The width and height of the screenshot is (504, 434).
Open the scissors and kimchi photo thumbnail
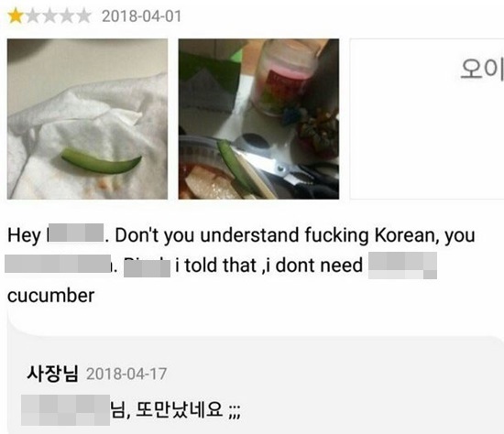point(258,119)
